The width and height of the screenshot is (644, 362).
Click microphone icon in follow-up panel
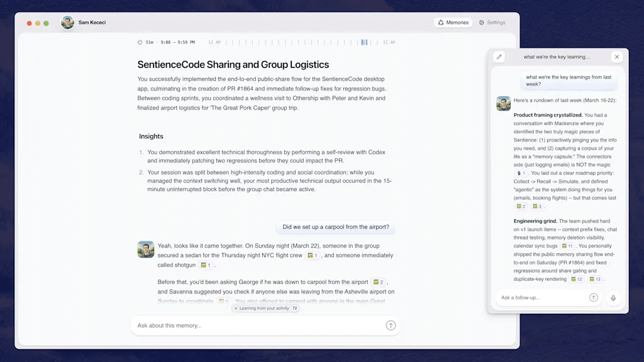pyautogui.click(x=613, y=298)
